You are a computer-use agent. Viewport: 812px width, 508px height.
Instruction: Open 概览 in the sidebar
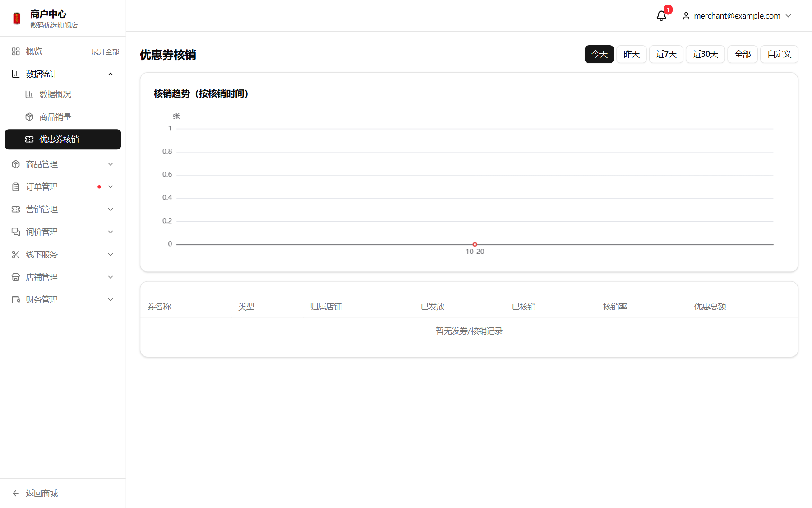click(34, 51)
